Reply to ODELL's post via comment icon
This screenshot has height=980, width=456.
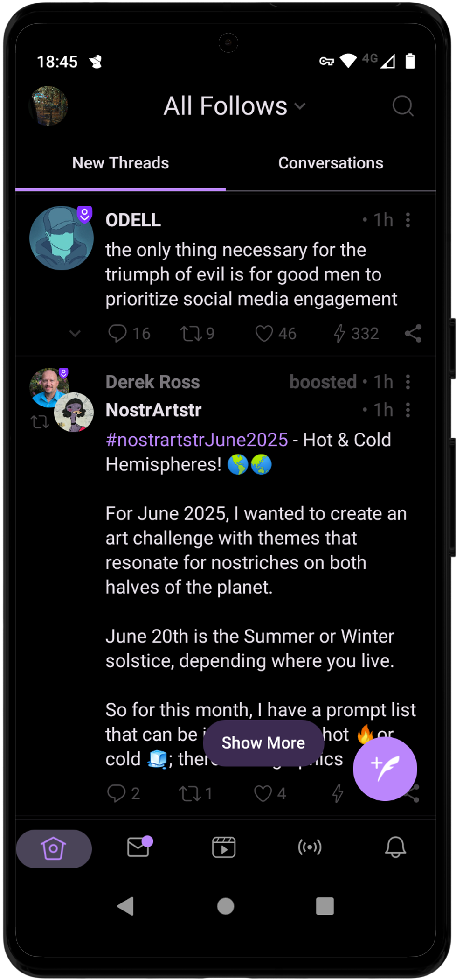(117, 333)
